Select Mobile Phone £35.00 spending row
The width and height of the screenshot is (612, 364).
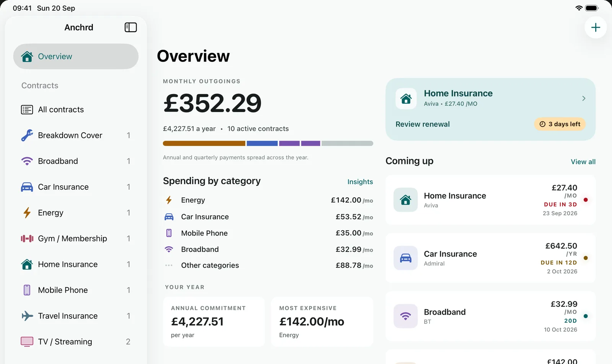[x=268, y=233]
